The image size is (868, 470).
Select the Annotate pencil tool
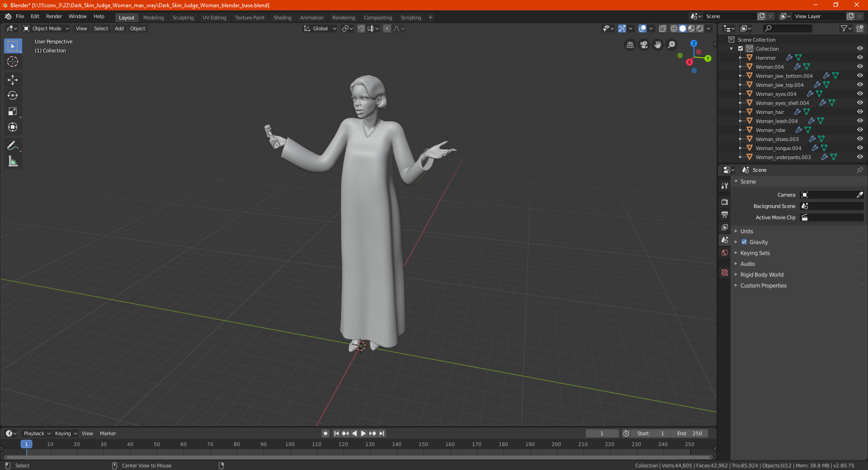tap(13, 146)
